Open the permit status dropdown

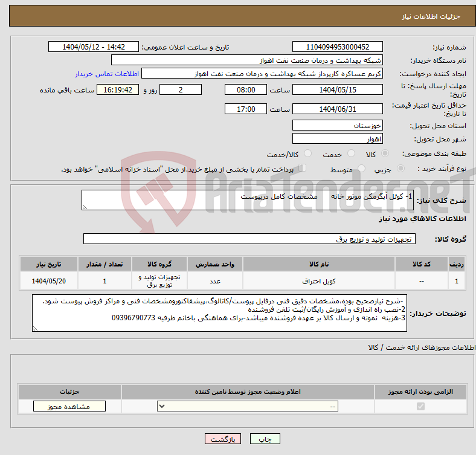pyautogui.click(x=248, y=407)
